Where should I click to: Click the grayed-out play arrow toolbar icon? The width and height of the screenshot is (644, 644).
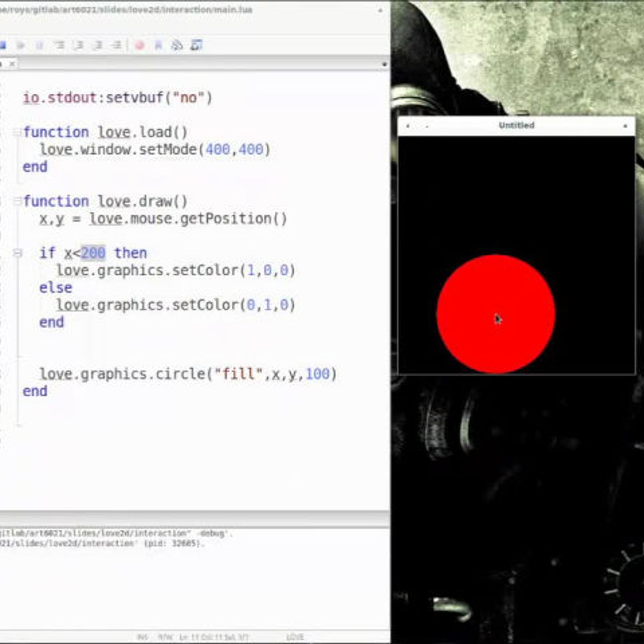click(x=21, y=45)
